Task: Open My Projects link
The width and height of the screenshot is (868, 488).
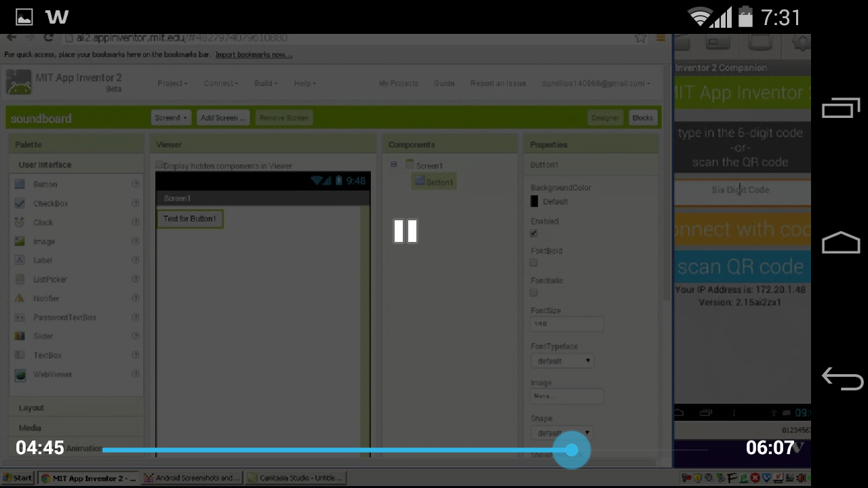Action: tap(398, 83)
